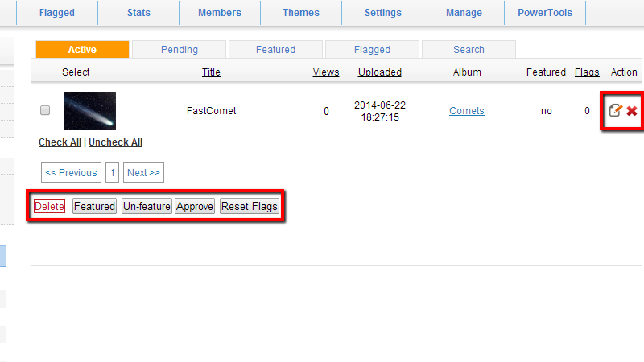Click the Featured value 'no'
Viewport: 644px width, 362px height.
(x=547, y=111)
